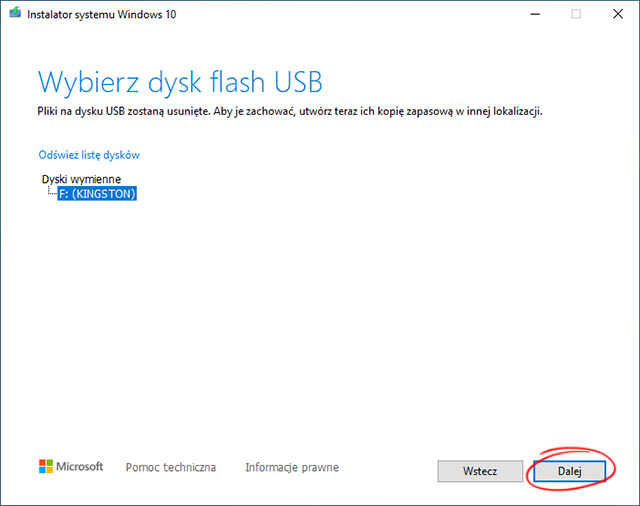Continue with the Dalej button

[x=569, y=471]
